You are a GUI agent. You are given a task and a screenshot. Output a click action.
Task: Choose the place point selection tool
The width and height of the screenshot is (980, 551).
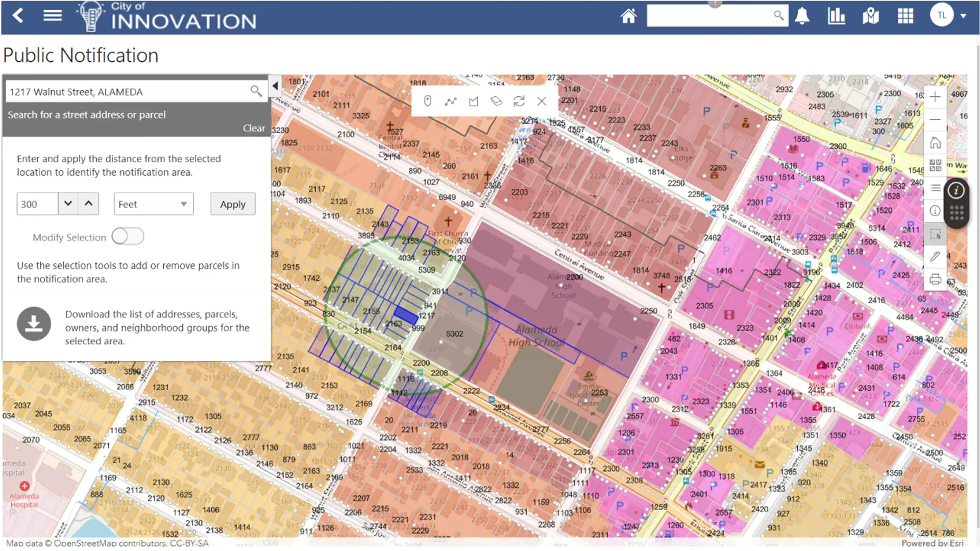coord(428,102)
